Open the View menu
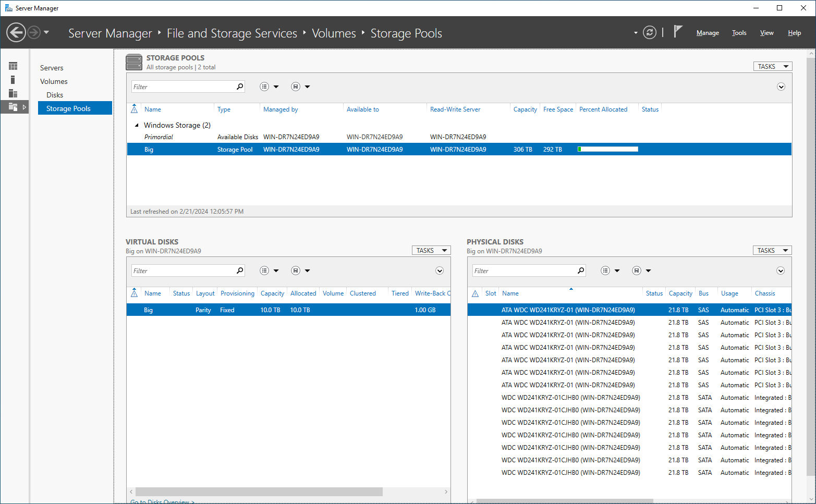This screenshot has height=504, width=816. coord(766,33)
